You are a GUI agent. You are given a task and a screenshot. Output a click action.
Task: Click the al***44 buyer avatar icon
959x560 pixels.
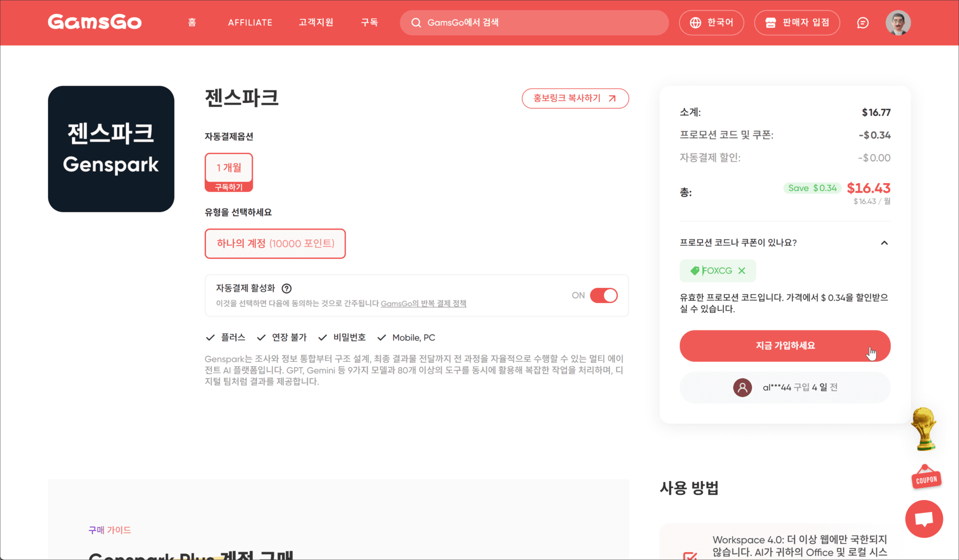(x=742, y=388)
